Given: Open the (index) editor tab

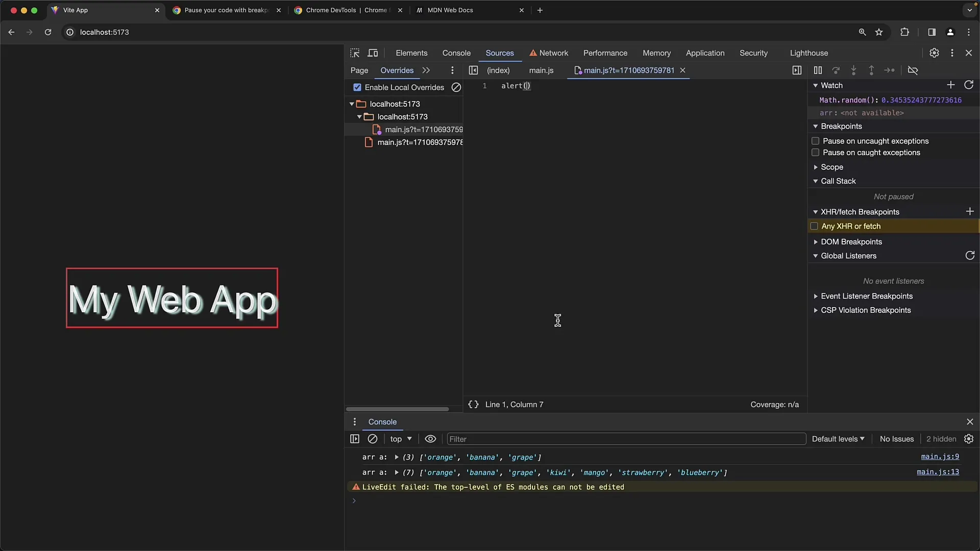Looking at the screenshot, I should pos(498,70).
